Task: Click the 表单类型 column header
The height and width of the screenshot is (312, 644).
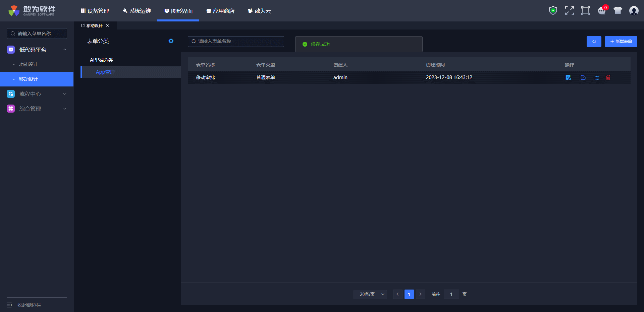Action: click(x=266, y=65)
